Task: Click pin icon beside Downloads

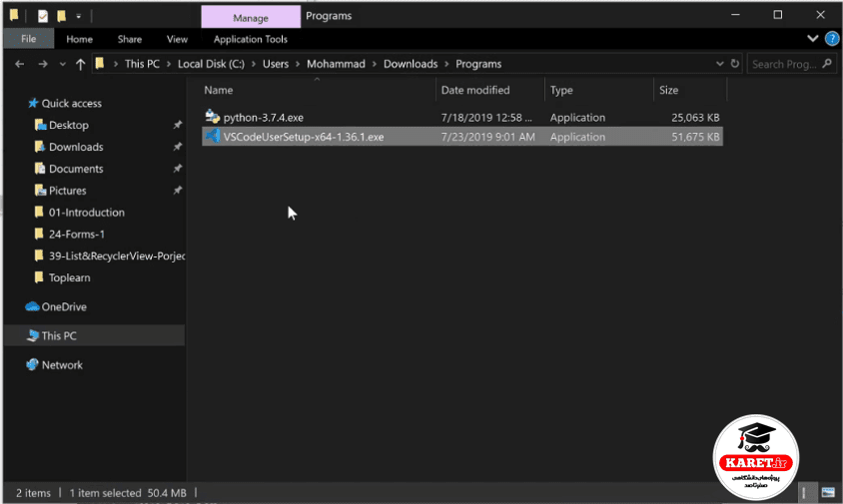Action: tap(177, 147)
